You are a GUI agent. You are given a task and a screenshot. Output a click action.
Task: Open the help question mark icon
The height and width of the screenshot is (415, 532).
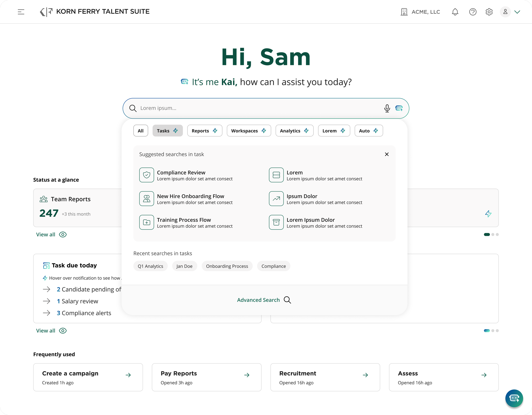[x=473, y=12]
